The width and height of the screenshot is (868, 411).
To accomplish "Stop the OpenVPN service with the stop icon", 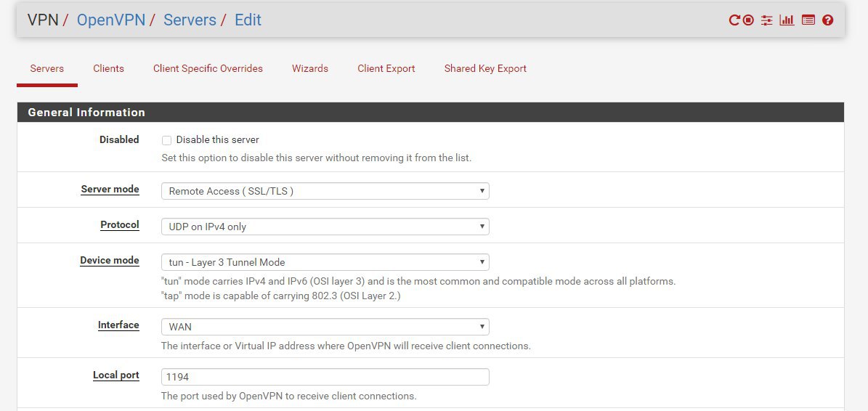I will [748, 20].
